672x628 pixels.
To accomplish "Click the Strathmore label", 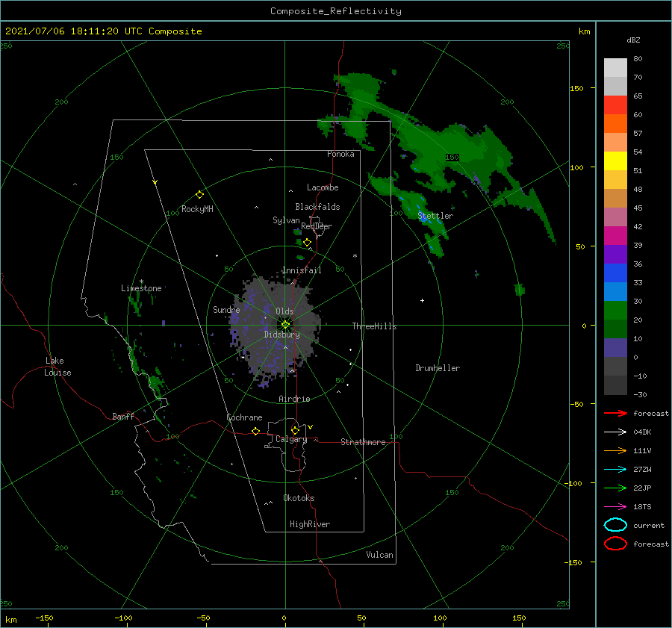I will (363, 442).
